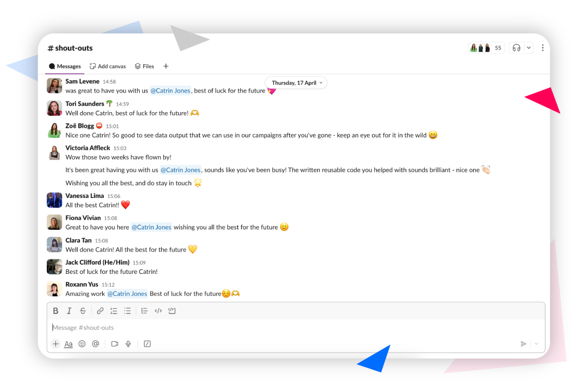Toggle strikethrough formatting button
Viewport: 588px width, 392px height.
[83, 311]
